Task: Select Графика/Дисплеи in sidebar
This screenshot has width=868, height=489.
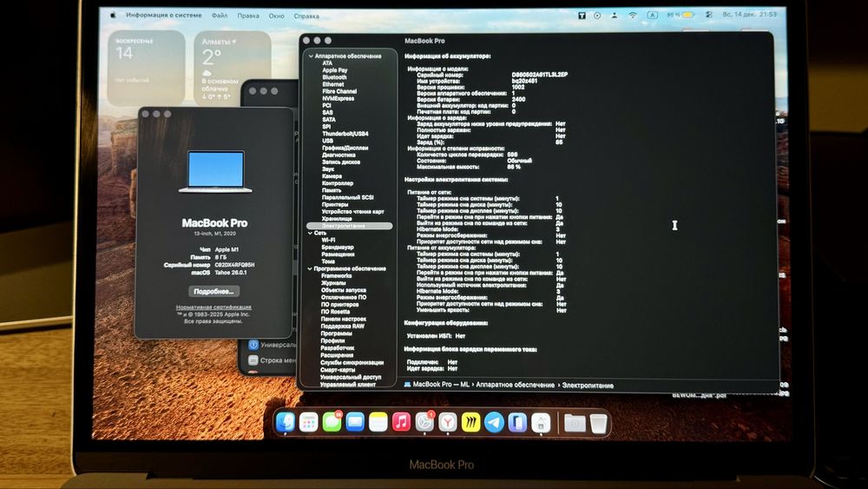Action: pyautogui.click(x=345, y=149)
